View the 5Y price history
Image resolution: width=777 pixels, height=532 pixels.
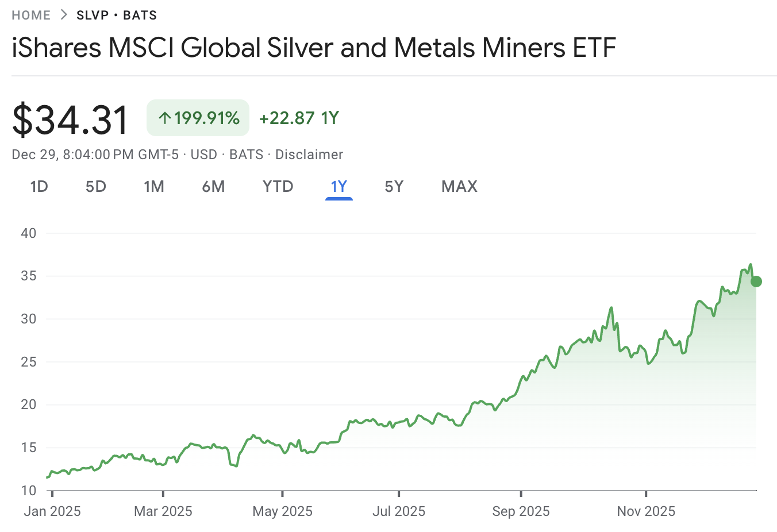(x=394, y=186)
